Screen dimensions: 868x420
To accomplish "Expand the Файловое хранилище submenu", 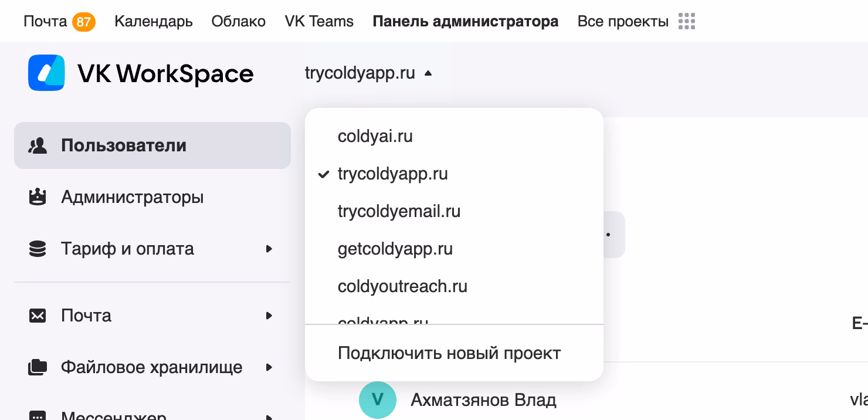I will coord(269,367).
